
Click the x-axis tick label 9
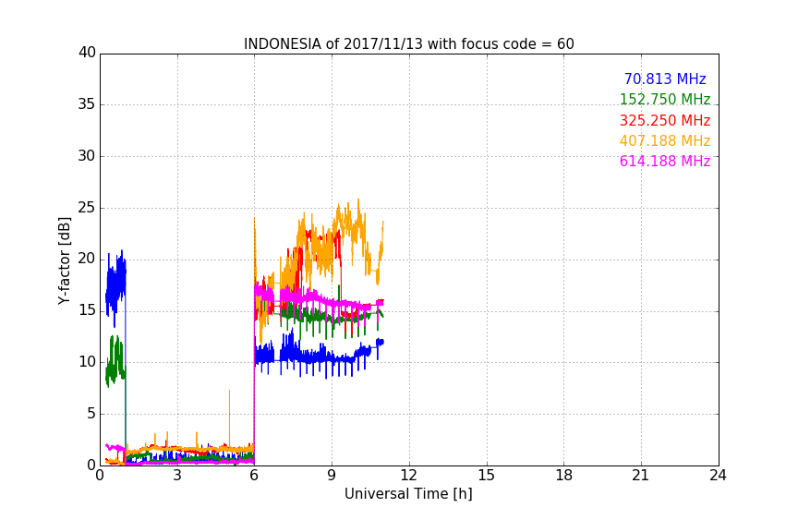332,476
